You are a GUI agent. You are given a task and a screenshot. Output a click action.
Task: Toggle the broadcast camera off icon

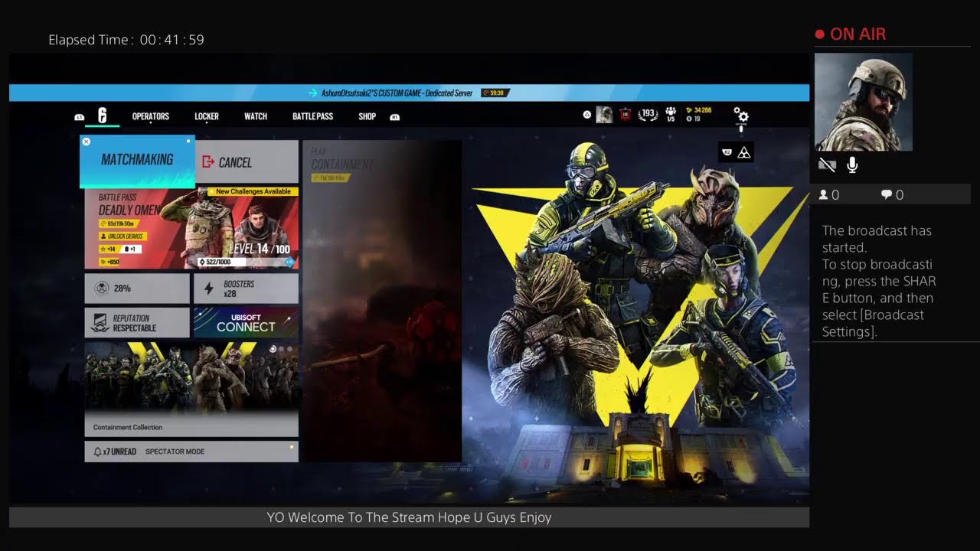827,165
